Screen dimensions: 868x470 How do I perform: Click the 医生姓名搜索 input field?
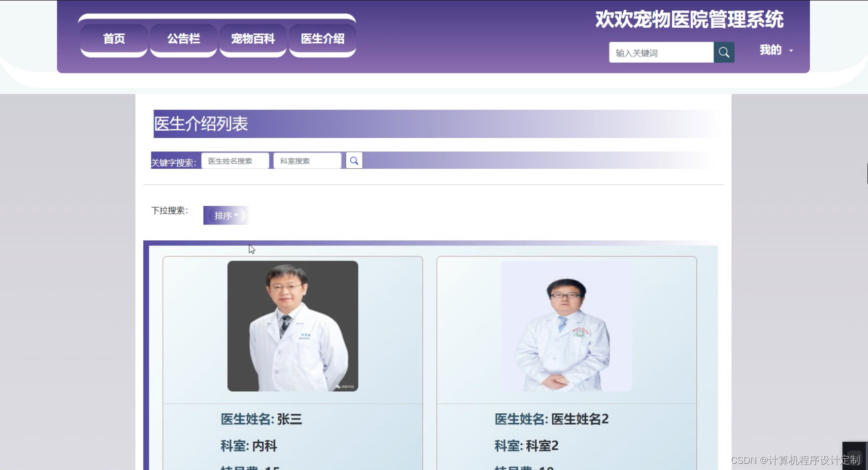tap(235, 161)
